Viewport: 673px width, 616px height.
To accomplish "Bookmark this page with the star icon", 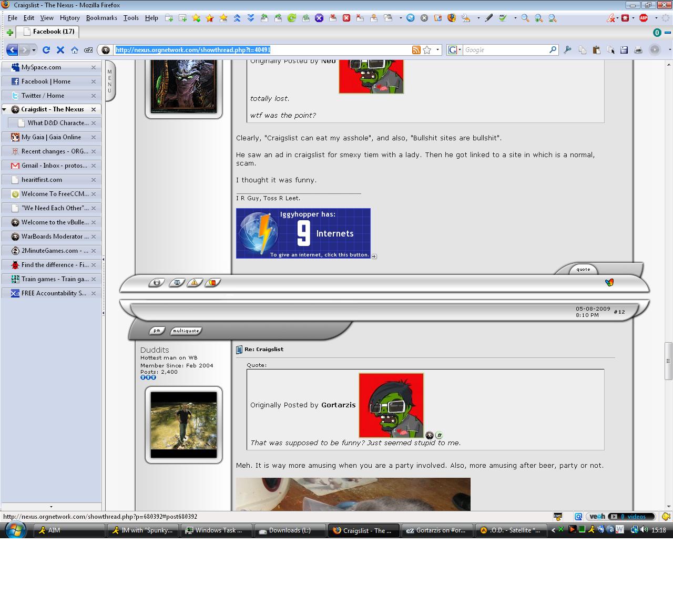I will pos(427,50).
